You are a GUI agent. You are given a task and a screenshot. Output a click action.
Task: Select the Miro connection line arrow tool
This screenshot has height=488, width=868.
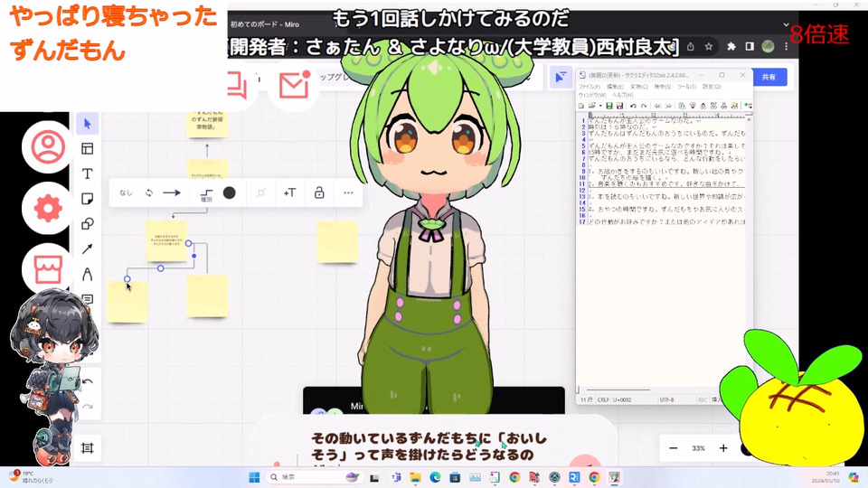[x=87, y=249]
